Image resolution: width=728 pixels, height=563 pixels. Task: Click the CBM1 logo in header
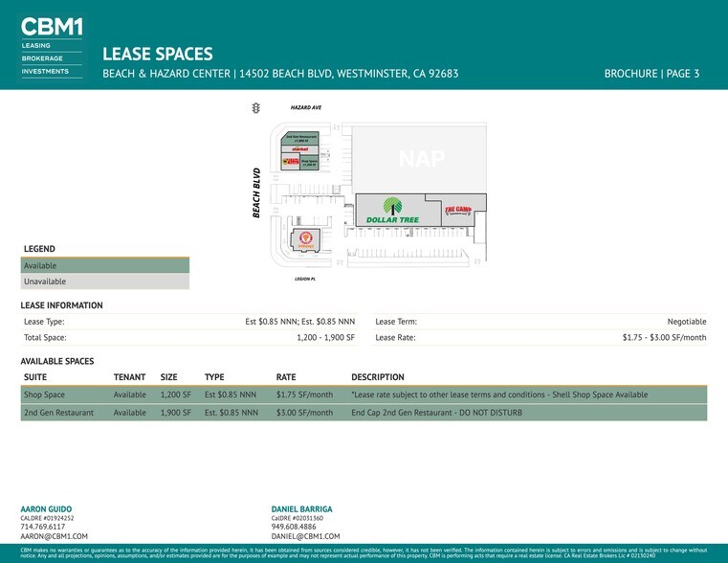(52, 27)
